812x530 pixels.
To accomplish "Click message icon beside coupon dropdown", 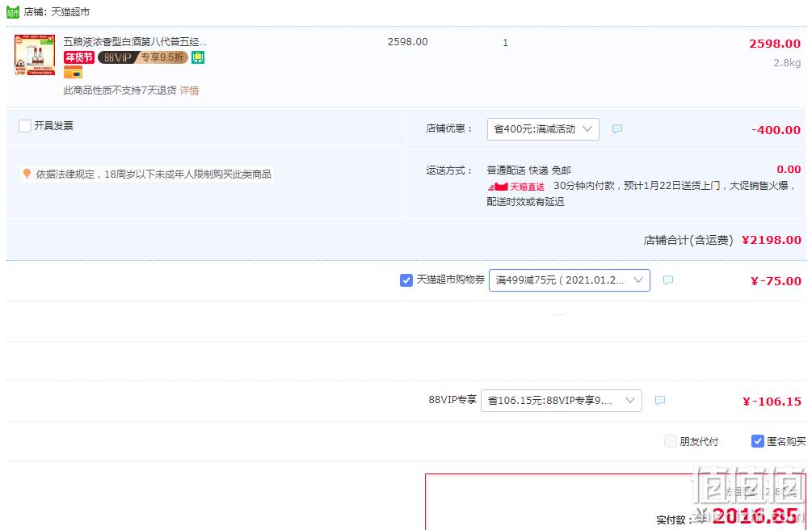I will pyautogui.click(x=668, y=280).
